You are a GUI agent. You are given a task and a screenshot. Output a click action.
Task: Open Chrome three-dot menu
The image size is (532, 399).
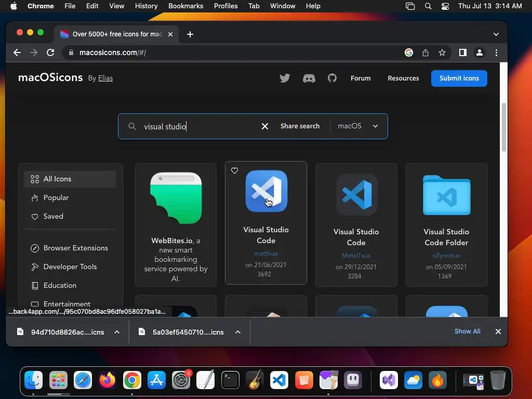(x=496, y=52)
